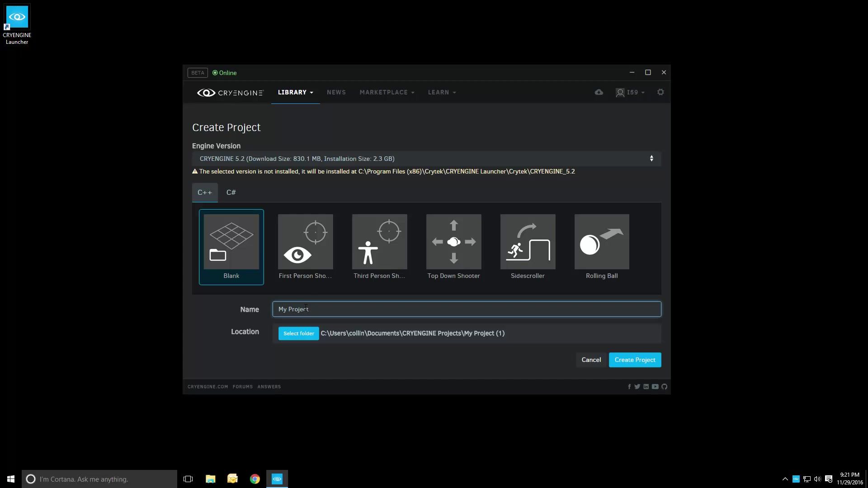868x488 pixels.
Task: Select the Top Down Shooter template
Action: click(x=453, y=247)
